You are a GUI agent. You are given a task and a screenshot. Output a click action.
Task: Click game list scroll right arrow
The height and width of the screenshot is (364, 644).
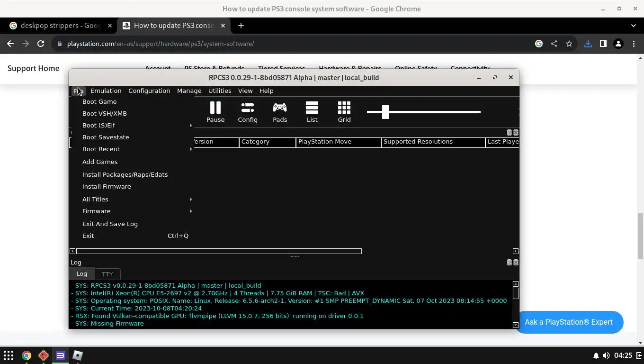point(516,251)
